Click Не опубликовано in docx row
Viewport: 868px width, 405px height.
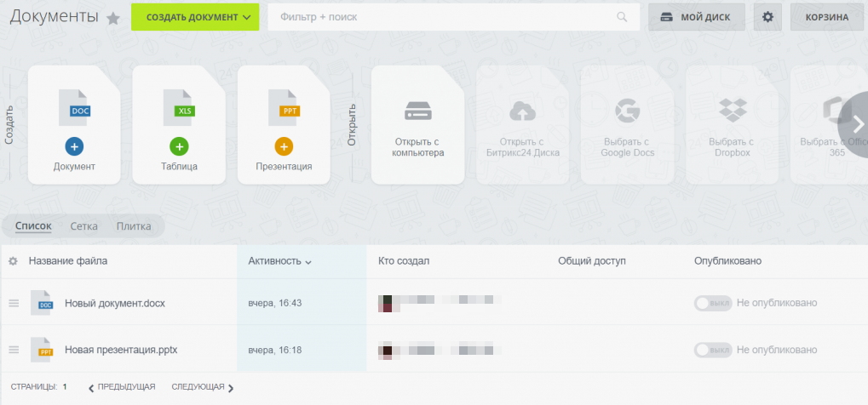[777, 303]
